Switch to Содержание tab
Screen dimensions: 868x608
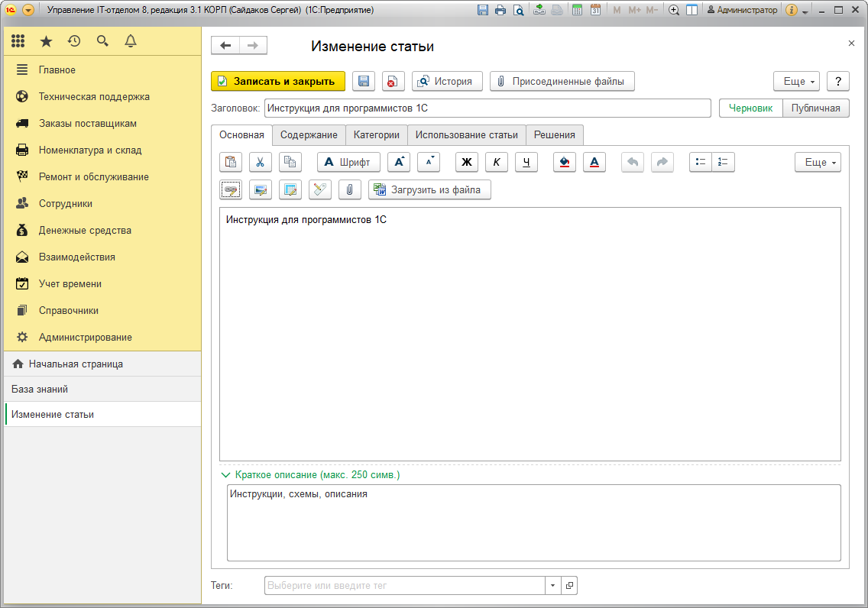click(x=309, y=135)
